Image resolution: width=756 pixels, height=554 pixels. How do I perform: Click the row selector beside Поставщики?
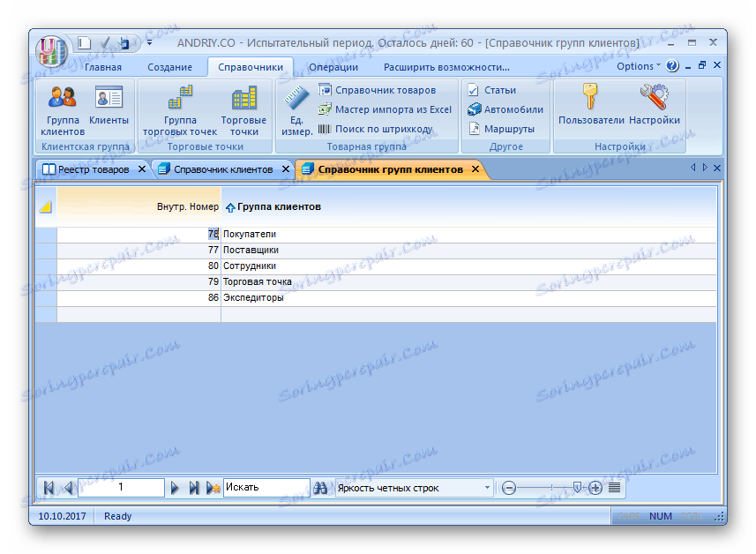(x=46, y=250)
